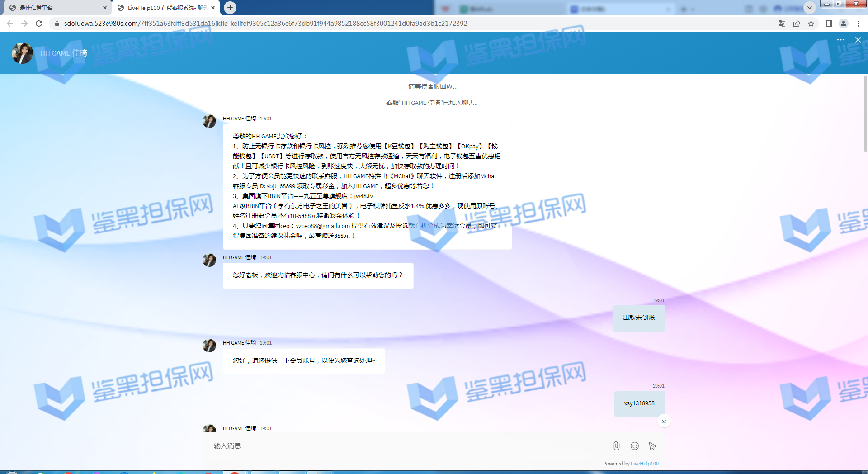Bookmark this page with the star icon

811,24
